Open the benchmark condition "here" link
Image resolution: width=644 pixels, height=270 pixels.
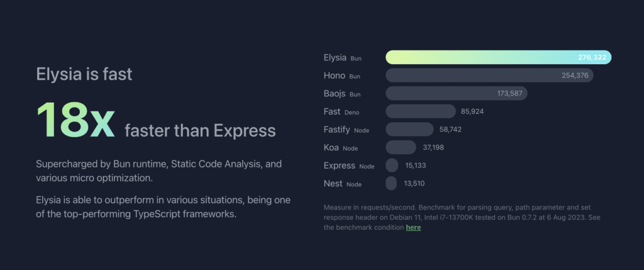[413, 227]
